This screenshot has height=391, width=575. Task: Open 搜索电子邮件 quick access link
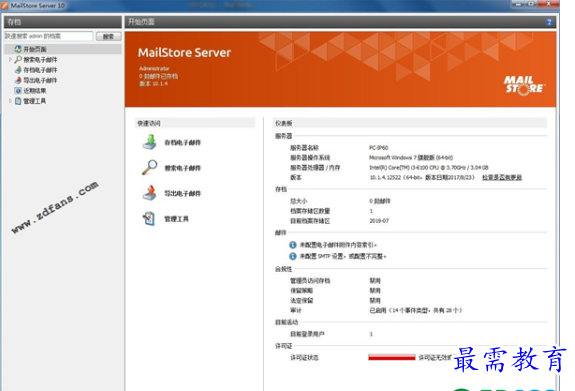[182, 168]
